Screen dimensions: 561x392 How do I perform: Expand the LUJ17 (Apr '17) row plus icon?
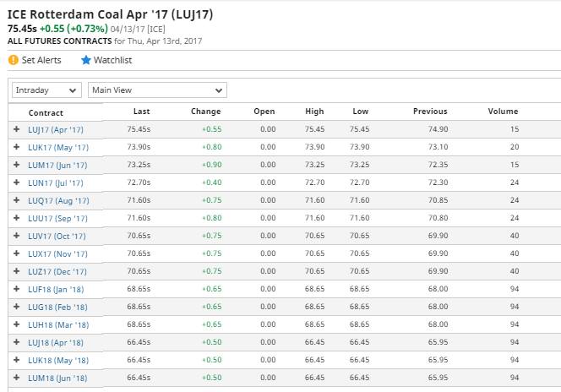pyautogui.click(x=17, y=129)
